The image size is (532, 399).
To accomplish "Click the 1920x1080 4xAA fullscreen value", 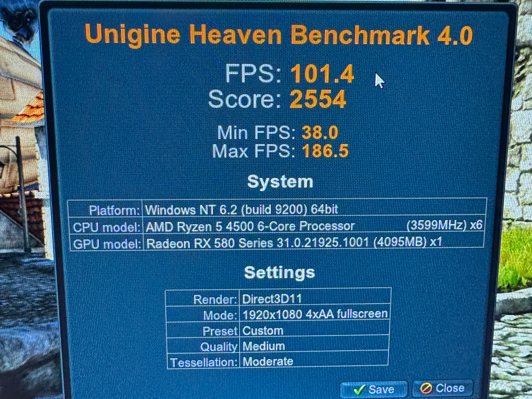I will pyautogui.click(x=315, y=314).
